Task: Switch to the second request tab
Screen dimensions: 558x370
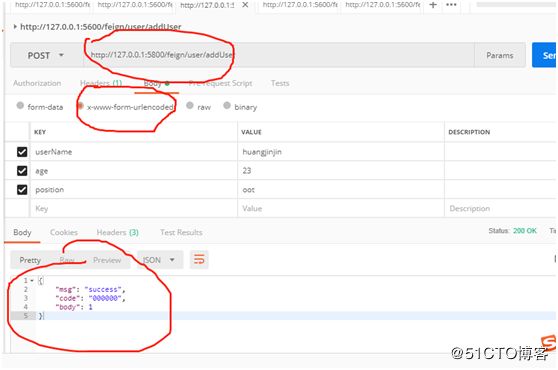Action: 135,5
